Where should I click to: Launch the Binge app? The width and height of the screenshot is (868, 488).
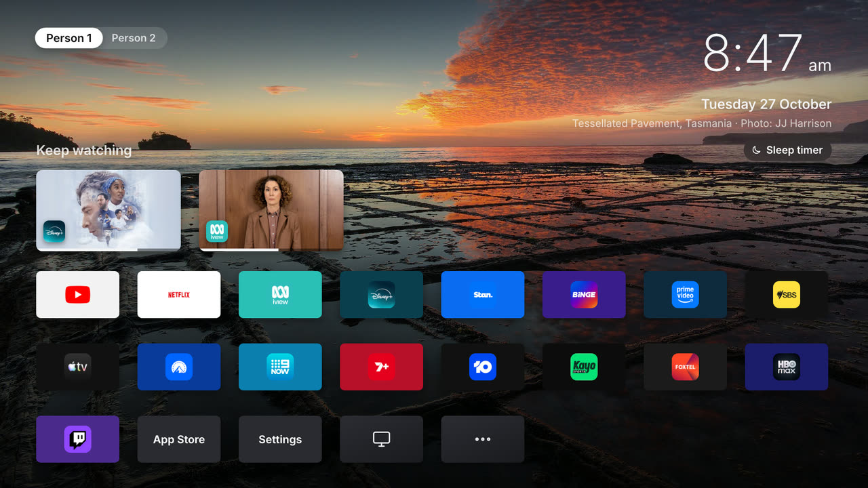coord(584,295)
